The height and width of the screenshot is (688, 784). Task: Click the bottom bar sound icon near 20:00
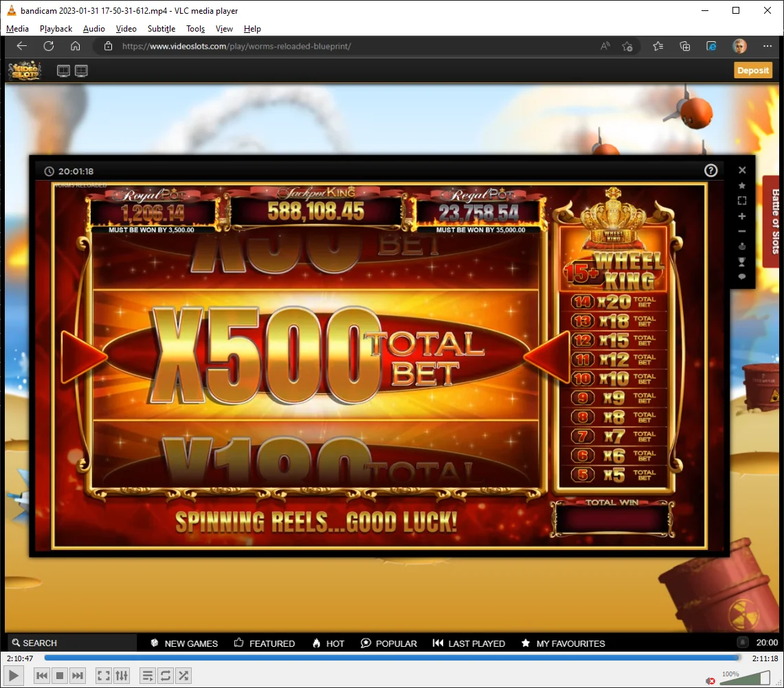(743, 643)
